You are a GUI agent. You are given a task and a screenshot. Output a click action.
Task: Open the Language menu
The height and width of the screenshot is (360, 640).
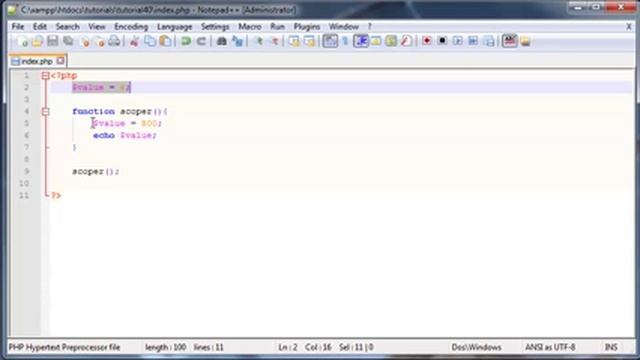pos(174,27)
